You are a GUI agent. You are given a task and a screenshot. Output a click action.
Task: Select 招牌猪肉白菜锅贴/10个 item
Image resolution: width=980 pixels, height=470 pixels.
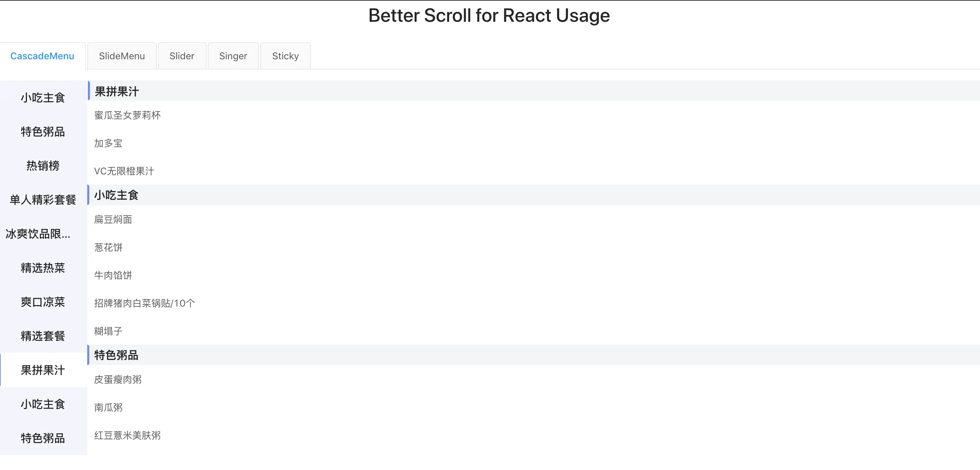pyautogui.click(x=144, y=303)
